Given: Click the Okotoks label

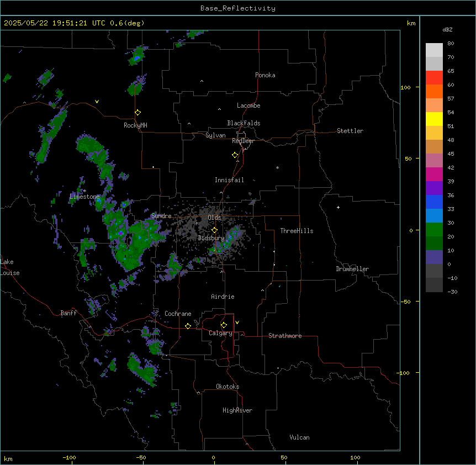Looking at the screenshot, I should point(228,387).
